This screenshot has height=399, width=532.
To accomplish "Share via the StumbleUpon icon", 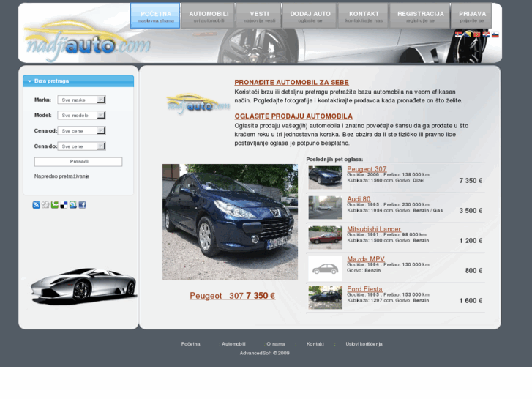I will pyautogui.click(x=72, y=205).
